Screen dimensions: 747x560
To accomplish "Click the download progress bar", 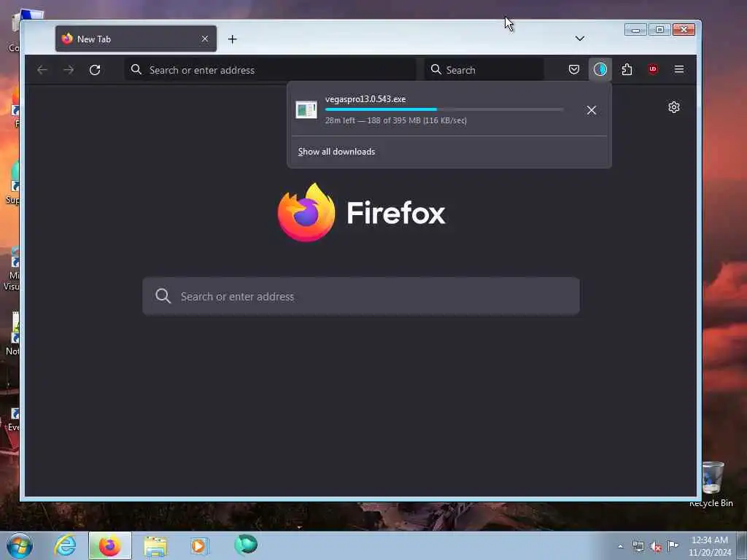I will point(444,109).
